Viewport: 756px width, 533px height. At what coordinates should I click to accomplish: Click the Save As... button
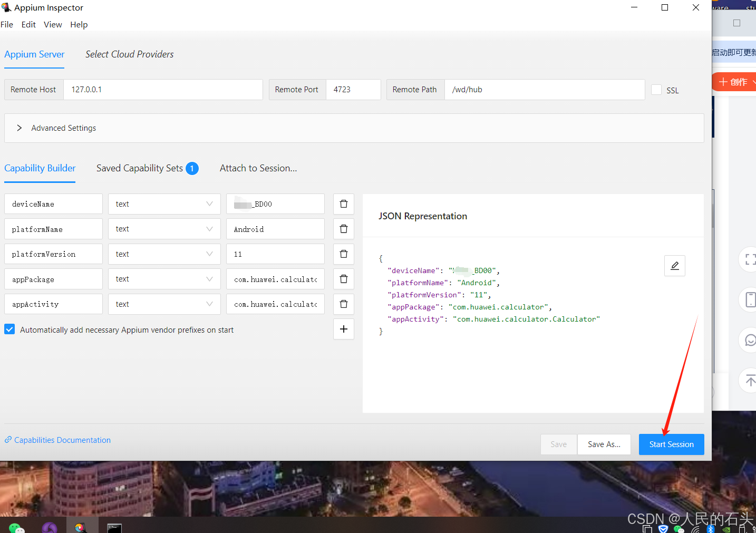tap(604, 444)
